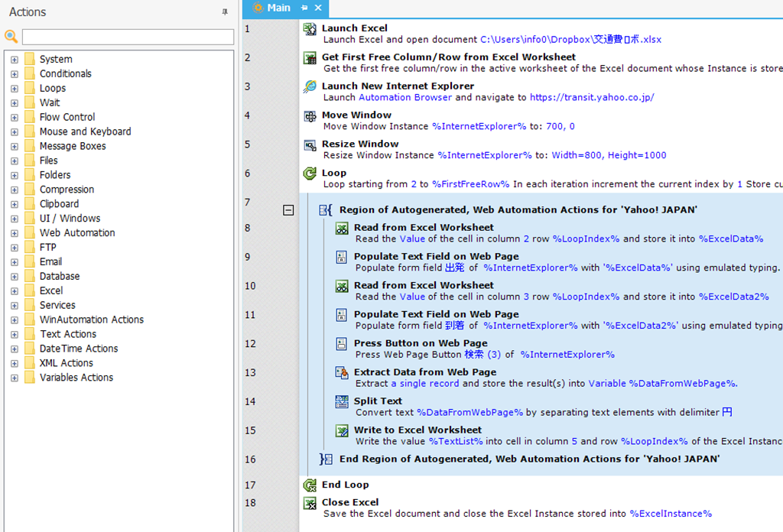Collapse the Yahoo! JAPAN autogenerated region
Screen dimensions: 783x532
288,210
